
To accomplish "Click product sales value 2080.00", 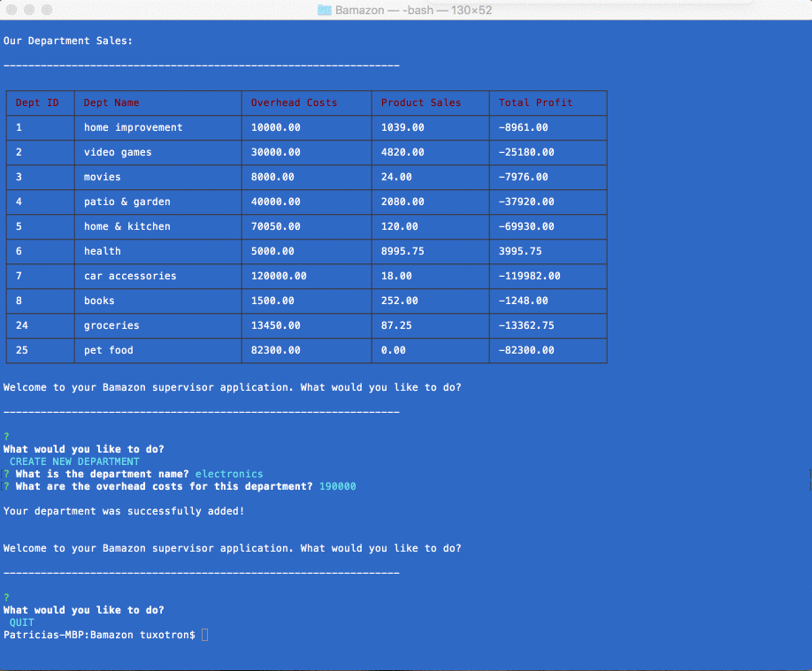I will pyautogui.click(x=402, y=202).
